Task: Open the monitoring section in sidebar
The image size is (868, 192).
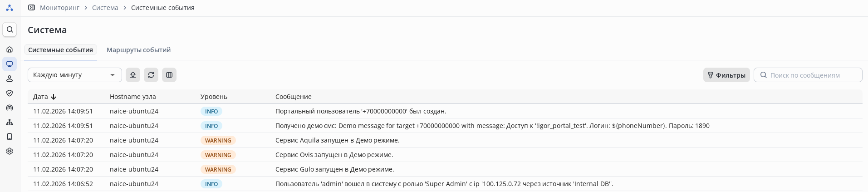Action: pos(10,64)
